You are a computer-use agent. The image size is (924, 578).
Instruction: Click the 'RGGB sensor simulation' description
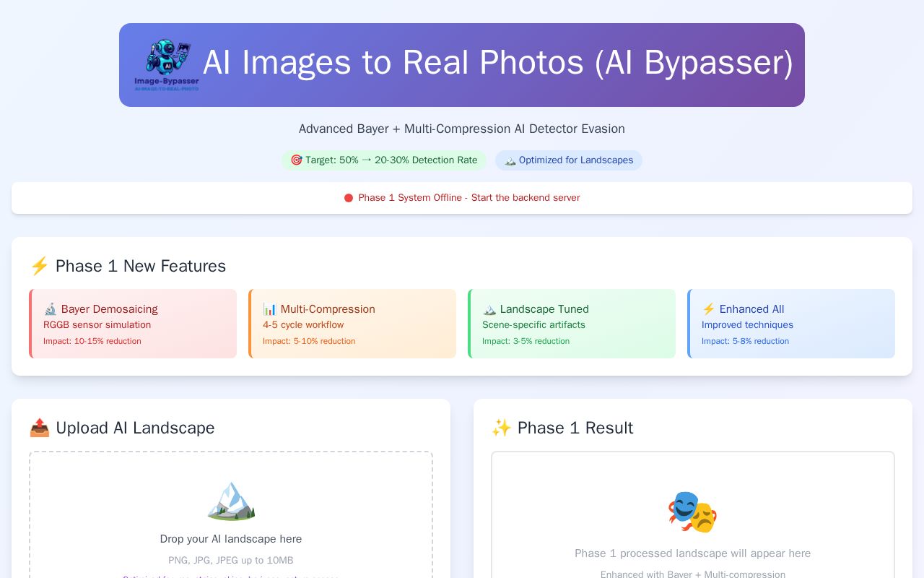[x=97, y=325]
